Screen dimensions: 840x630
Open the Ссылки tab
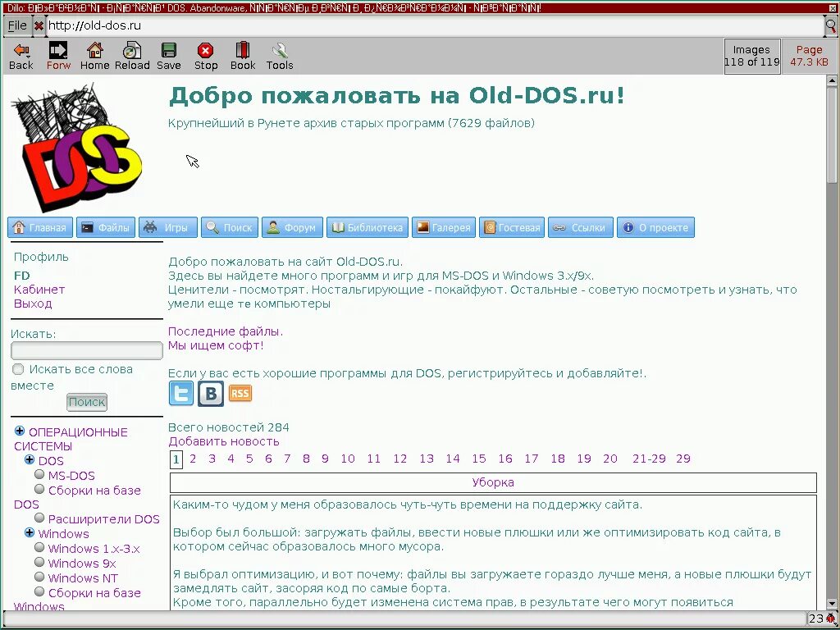581,228
